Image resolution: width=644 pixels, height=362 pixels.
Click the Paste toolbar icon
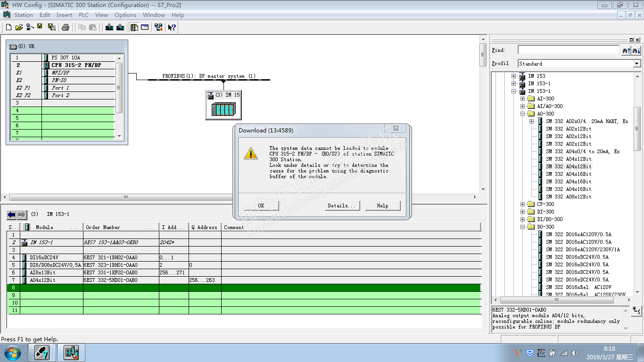[x=93, y=27]
